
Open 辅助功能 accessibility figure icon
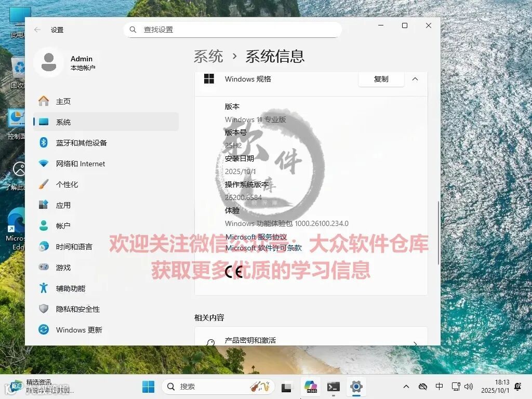(x=44, y=288)
